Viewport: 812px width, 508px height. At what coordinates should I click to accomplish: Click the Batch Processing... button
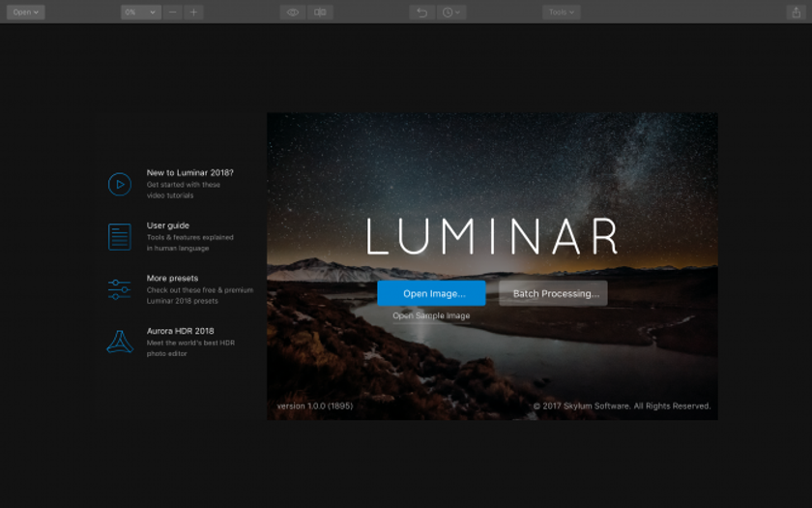click(553, 293)
